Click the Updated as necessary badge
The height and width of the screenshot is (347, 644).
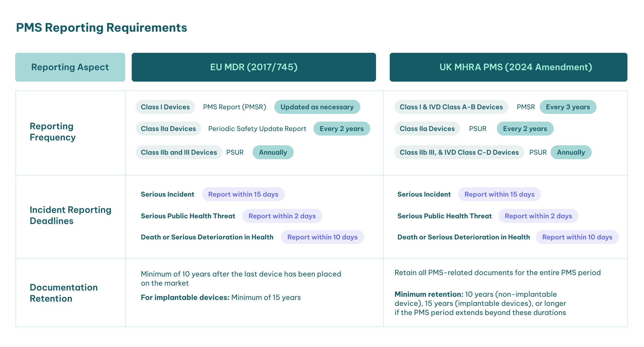point(317,107)
